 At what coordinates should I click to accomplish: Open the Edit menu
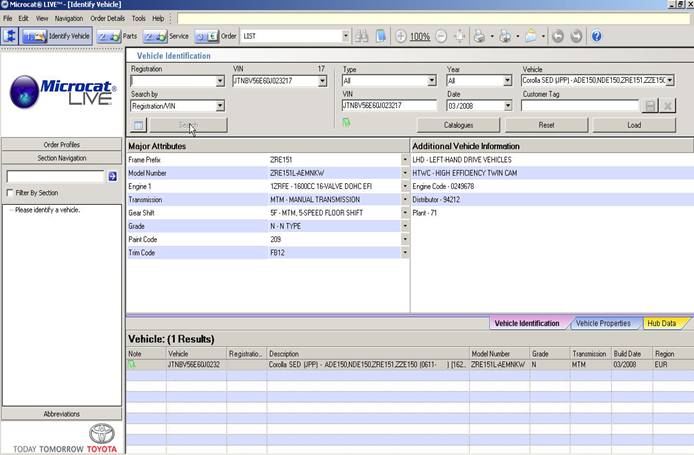23,19
